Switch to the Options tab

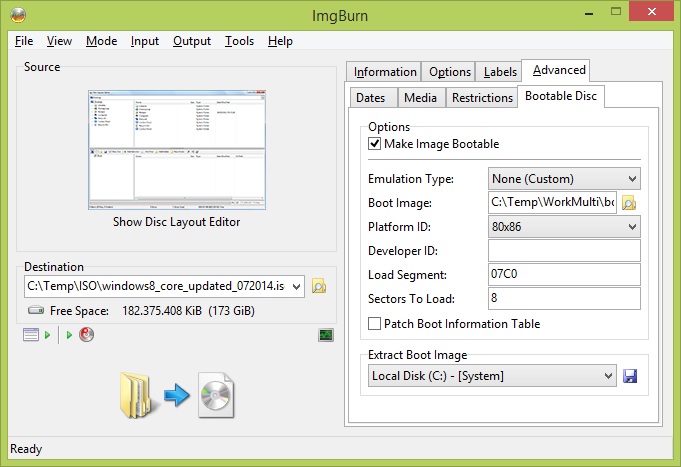point(450,72)
